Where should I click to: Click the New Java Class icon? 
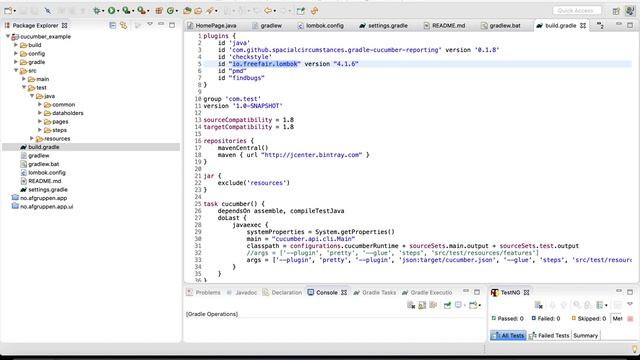(x=170, y=11)
